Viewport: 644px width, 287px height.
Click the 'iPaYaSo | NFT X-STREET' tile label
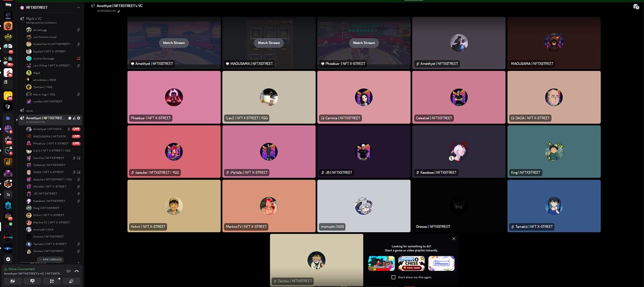click(247, 173)
